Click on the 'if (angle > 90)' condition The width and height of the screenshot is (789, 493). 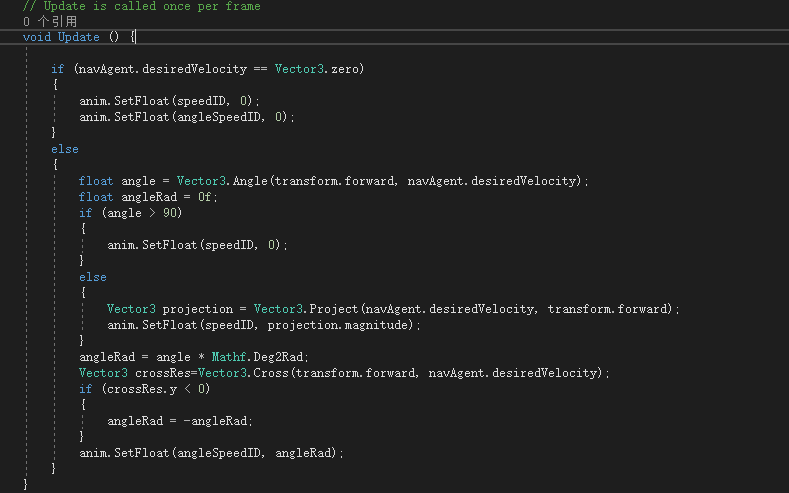click(x=130, y=213)
